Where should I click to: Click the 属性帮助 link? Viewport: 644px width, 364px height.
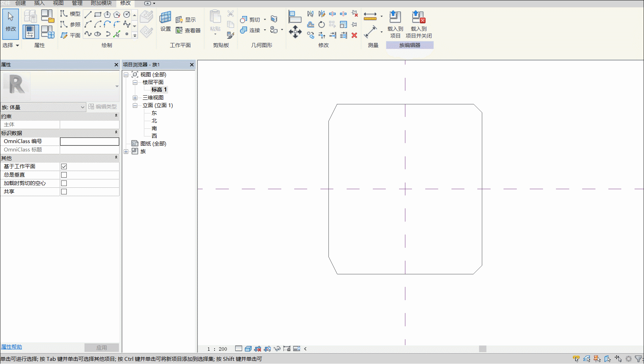click(x=12, y=347)
